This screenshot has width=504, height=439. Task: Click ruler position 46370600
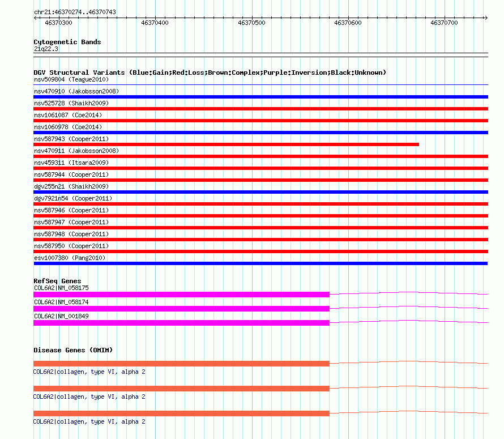(x=348, y=23)
